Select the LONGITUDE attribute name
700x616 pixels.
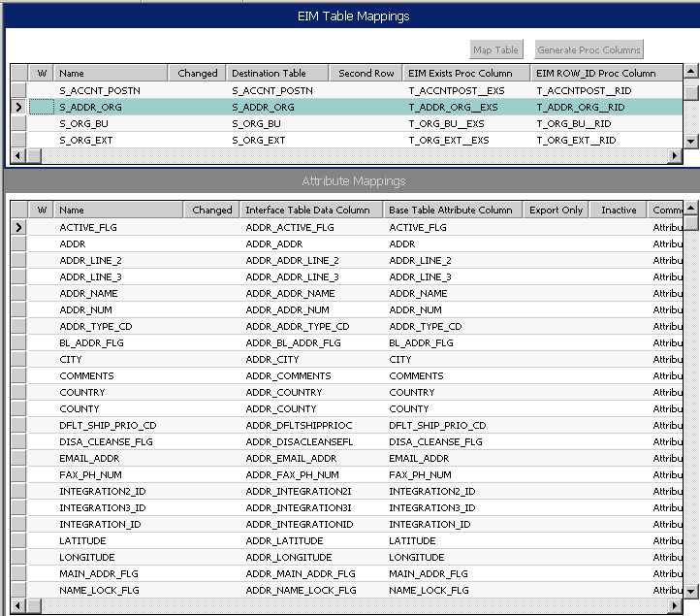click(87, 558)
